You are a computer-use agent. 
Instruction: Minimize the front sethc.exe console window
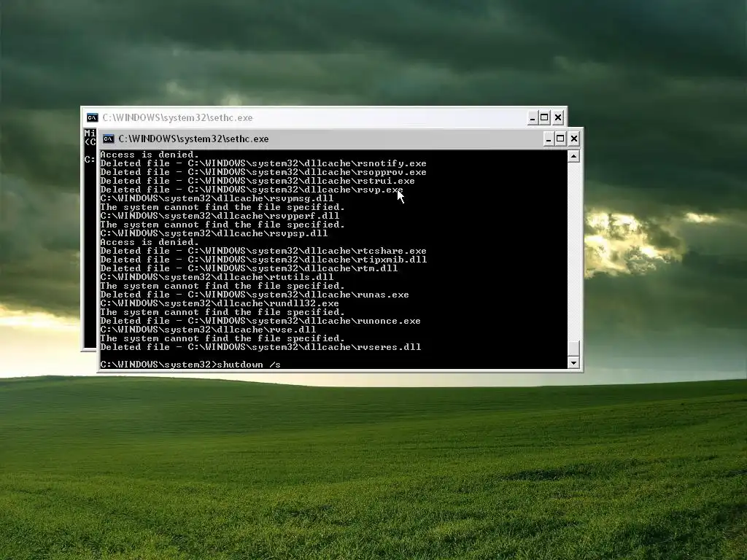pyautogui.click(x=549, y=139)
